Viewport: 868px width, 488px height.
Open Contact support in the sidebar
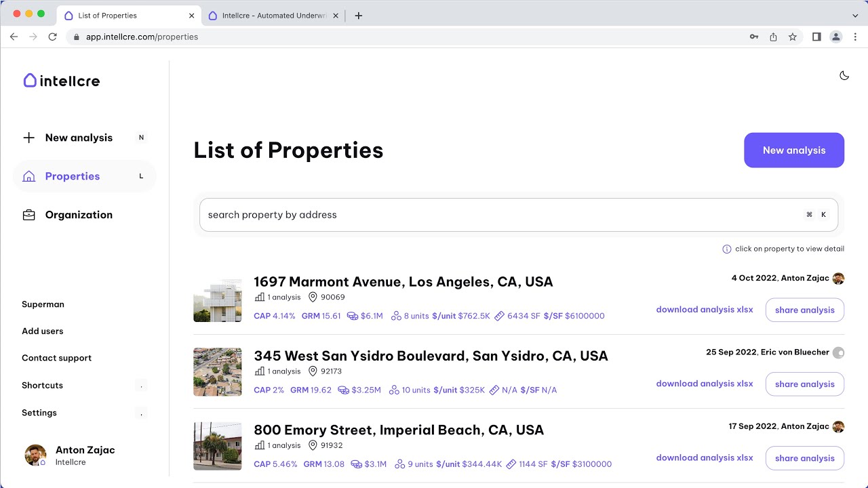point(56,358)
